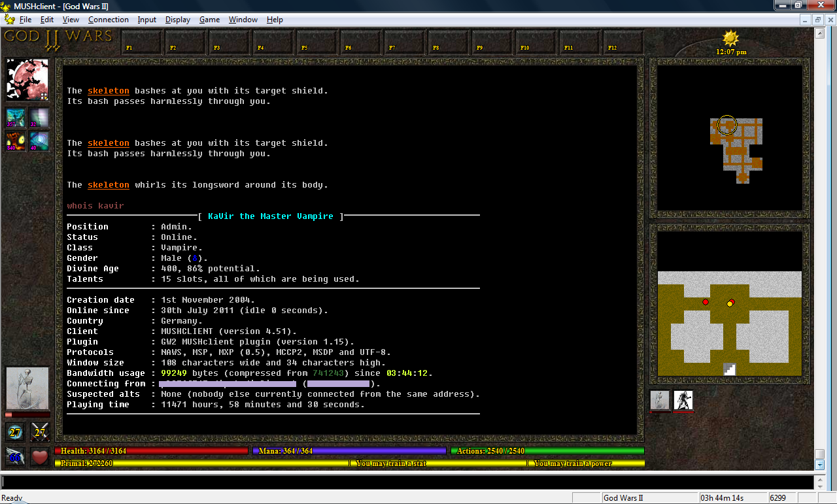Select the swirl skill icon showing 40
The image size is (837, 504).
click(x=39, y=141)
